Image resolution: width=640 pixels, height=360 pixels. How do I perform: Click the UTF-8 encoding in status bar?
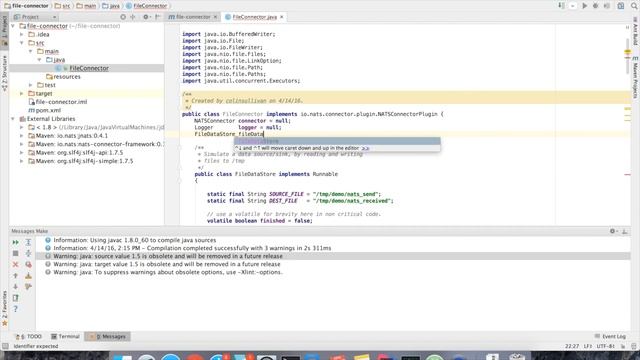point(606,346)
